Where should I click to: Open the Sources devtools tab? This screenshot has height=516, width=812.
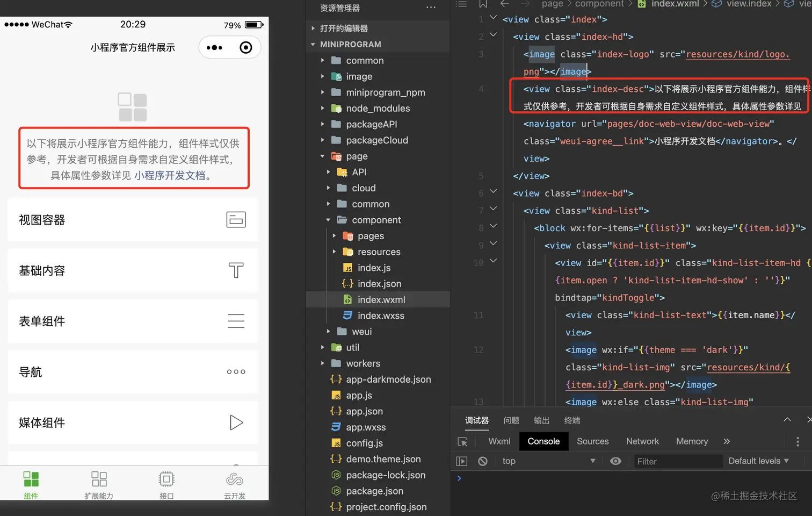point(593,441)
